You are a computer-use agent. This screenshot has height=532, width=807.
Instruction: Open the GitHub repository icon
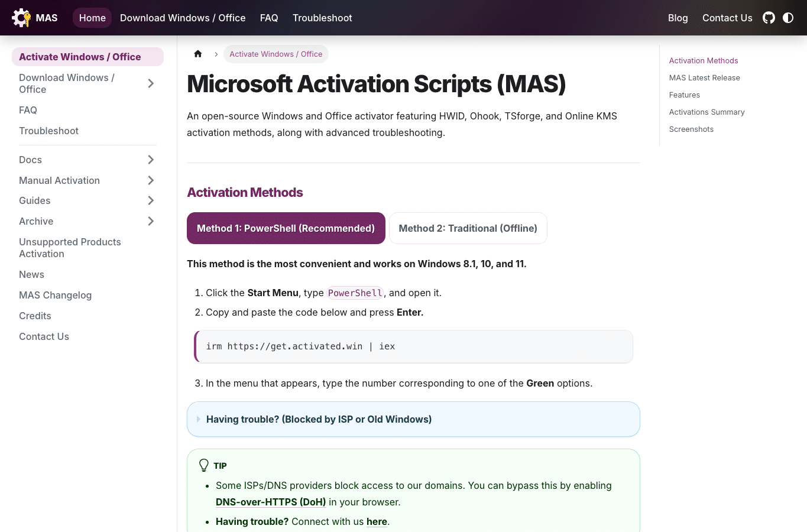click(769, 18)
